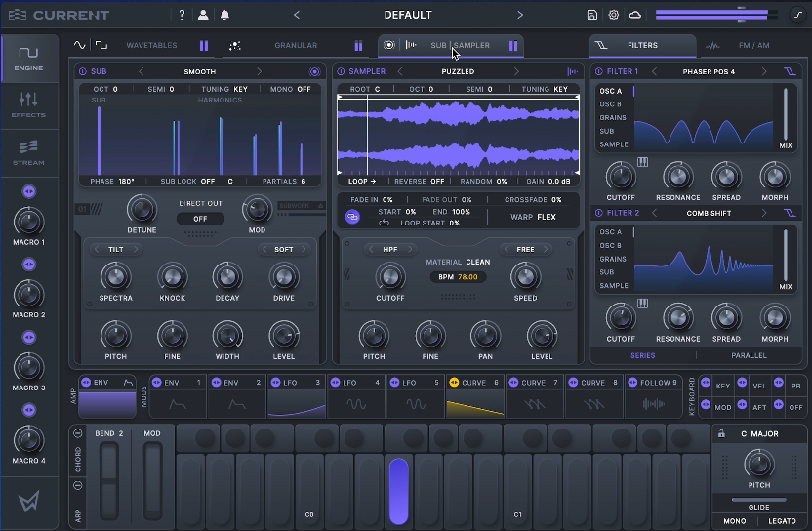Click the Filter 1 MIX slider
This screenshot has width=812, height=531.
point(785,114)
